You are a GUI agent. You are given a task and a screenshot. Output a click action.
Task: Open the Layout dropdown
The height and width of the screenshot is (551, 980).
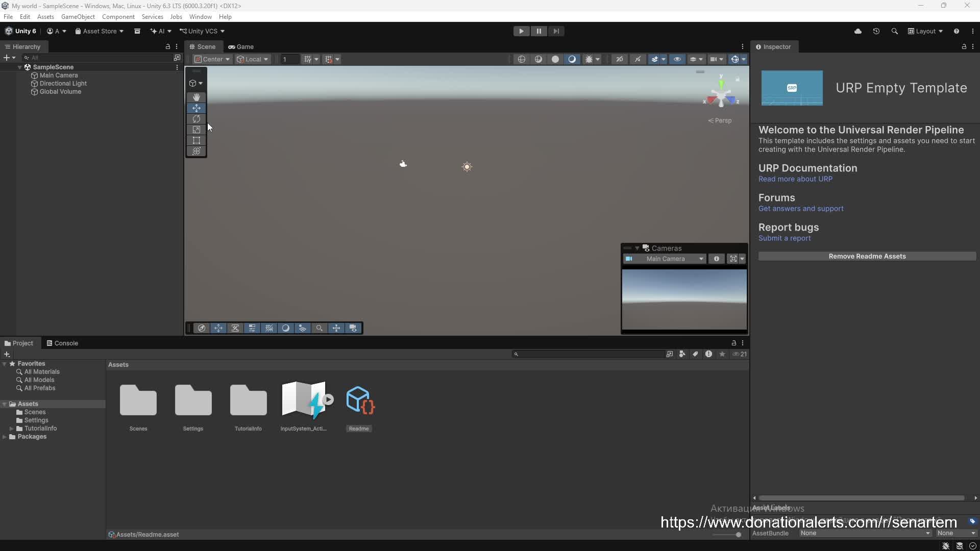925,31
